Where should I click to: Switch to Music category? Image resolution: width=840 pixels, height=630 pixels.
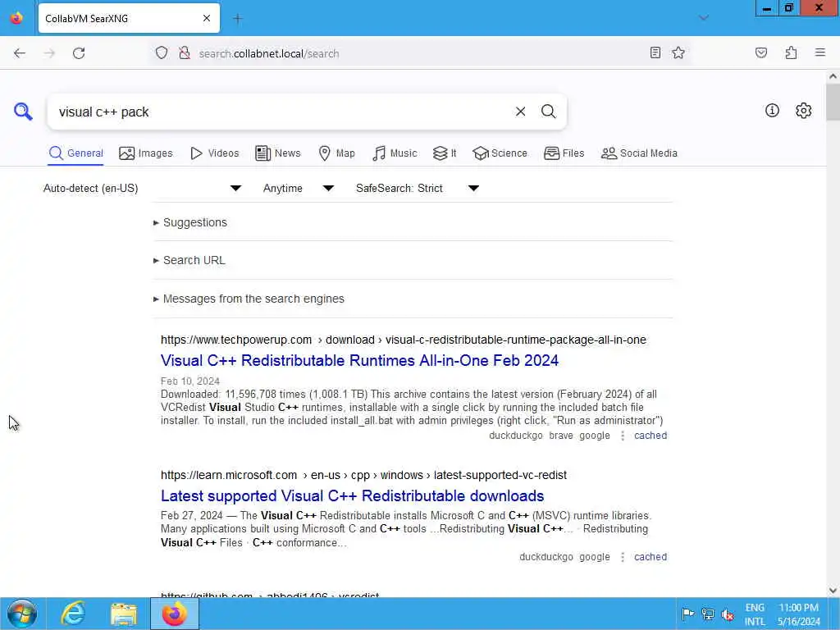point(395,153)
